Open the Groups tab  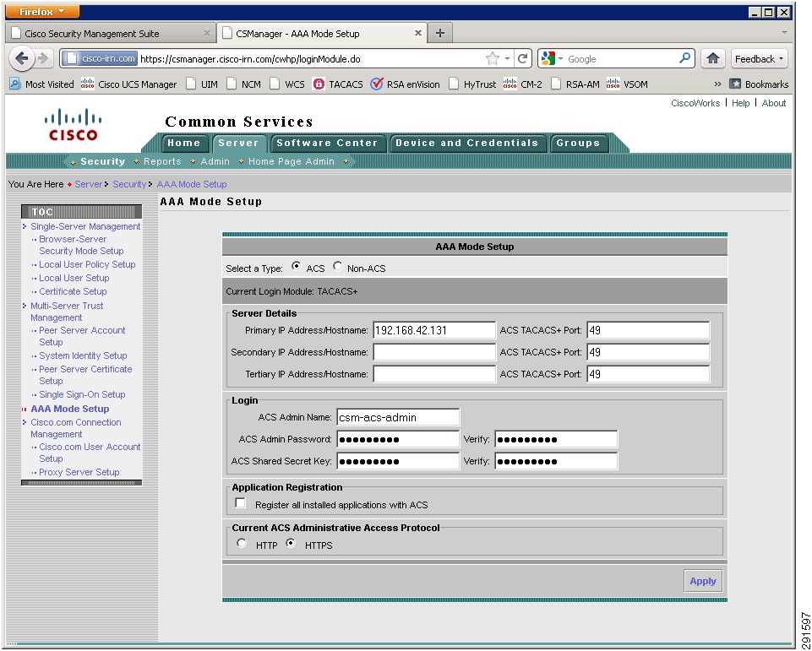[x=578, y=143]
